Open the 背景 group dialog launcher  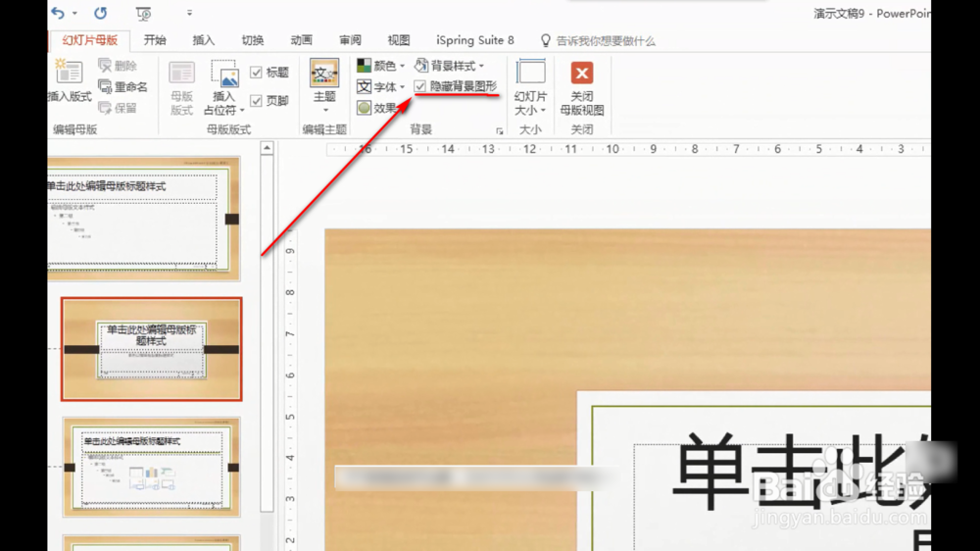(500, 131)
